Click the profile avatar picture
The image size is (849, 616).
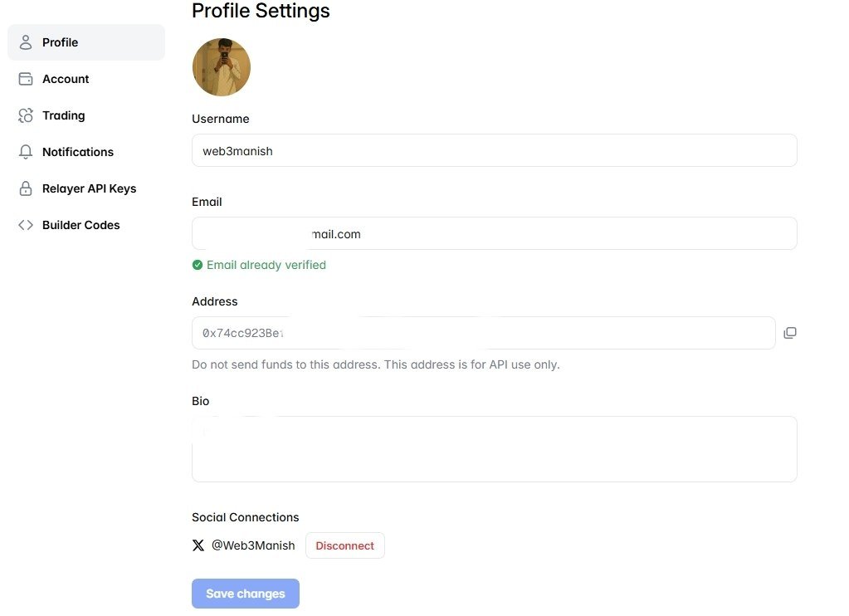pos(222,67)
